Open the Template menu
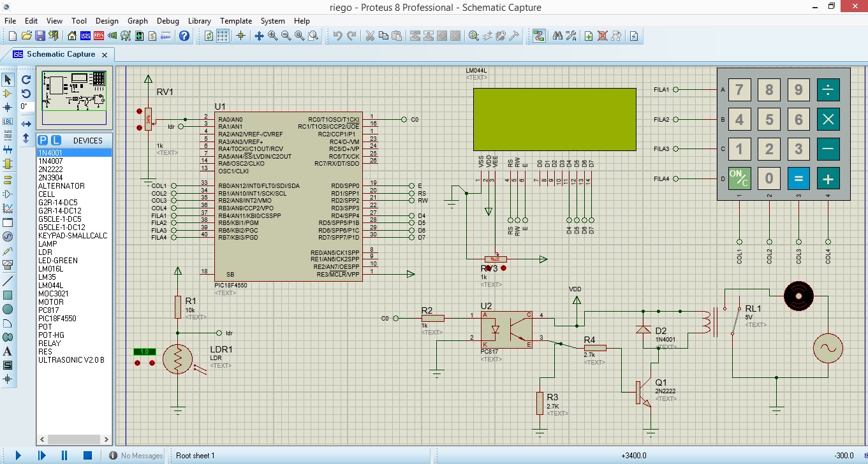This screenshot has height=464, width=868. coord(236,20)
